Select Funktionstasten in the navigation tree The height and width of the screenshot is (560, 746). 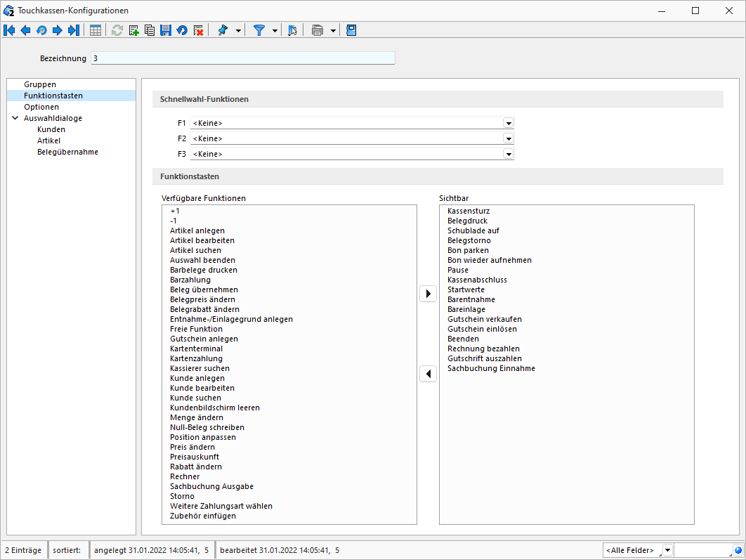[53, 96]
